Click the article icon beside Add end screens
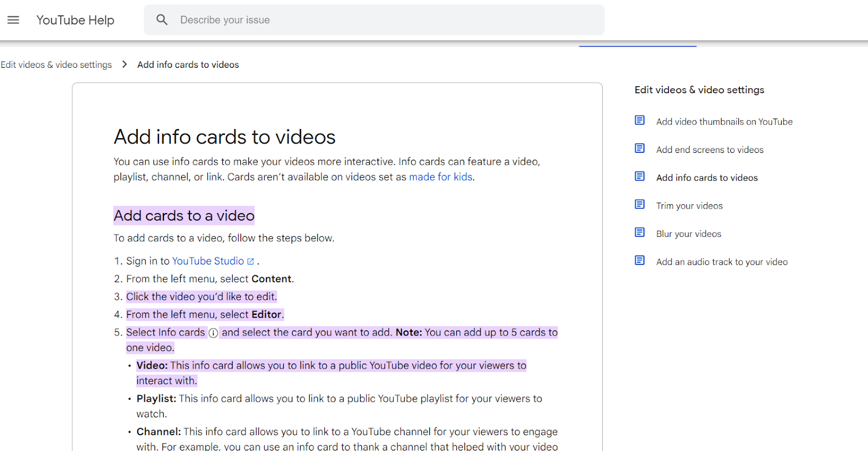The image size is (868, 451). [x=640, y=149]
